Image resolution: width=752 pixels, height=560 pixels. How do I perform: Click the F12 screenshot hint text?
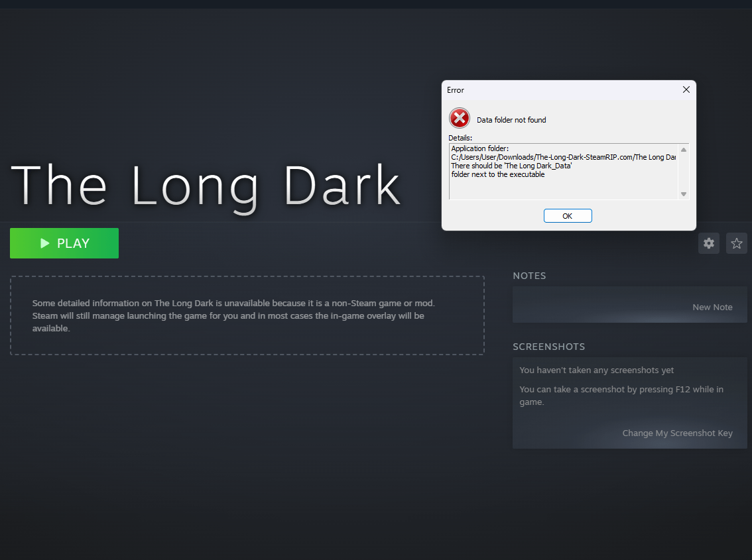pyautogui.click(x=621, y=396)
